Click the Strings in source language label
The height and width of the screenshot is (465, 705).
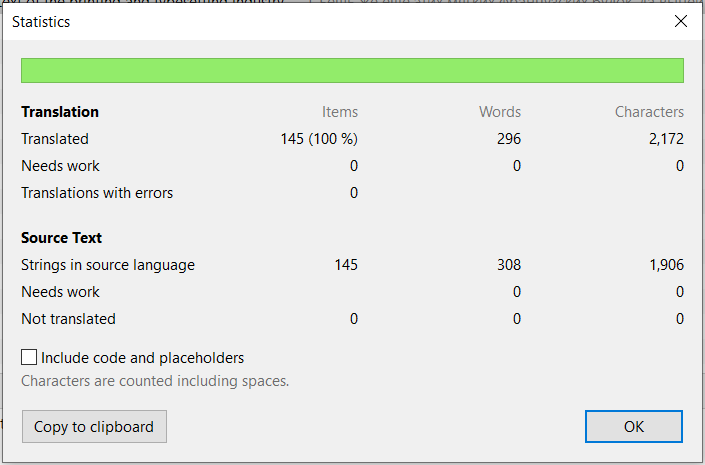click(108, 265)
